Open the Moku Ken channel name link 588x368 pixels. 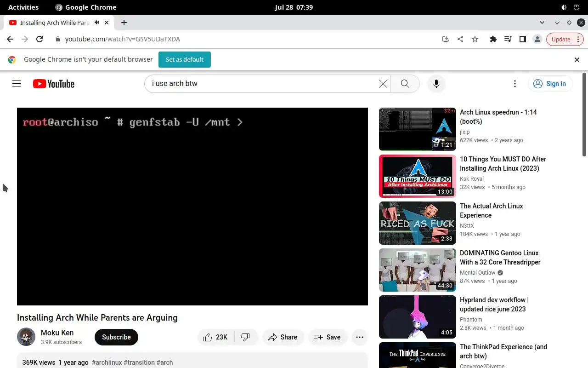[x=57, y=333]
